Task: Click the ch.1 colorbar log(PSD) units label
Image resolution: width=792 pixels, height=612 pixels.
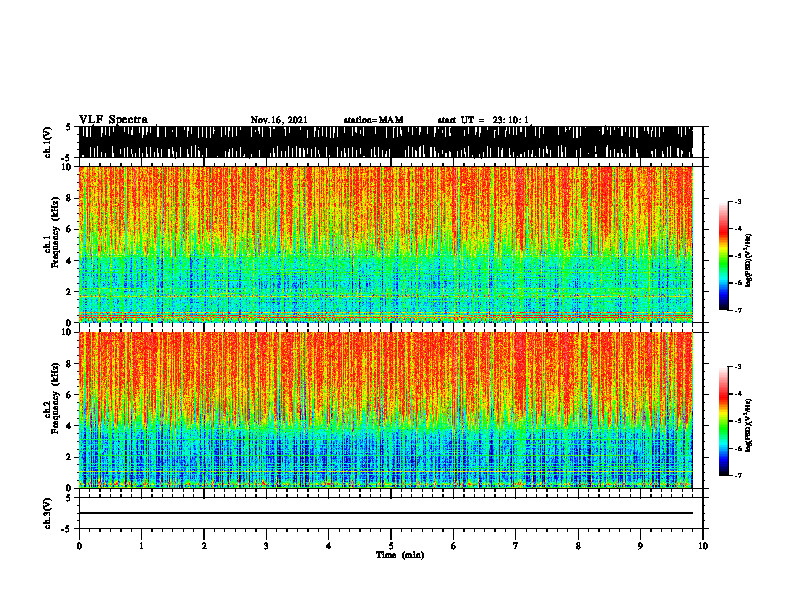Action: 749,260
